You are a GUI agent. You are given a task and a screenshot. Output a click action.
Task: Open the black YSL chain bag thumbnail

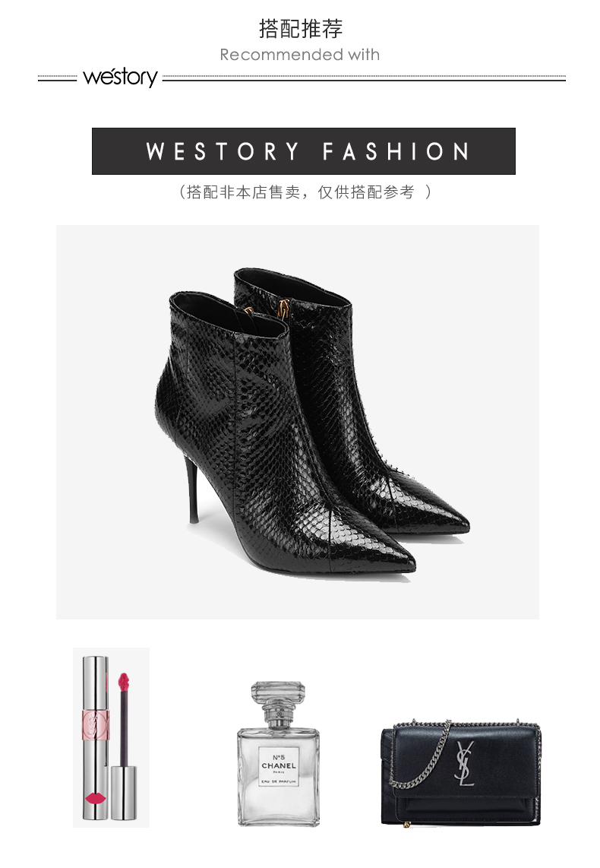(461, 773)
